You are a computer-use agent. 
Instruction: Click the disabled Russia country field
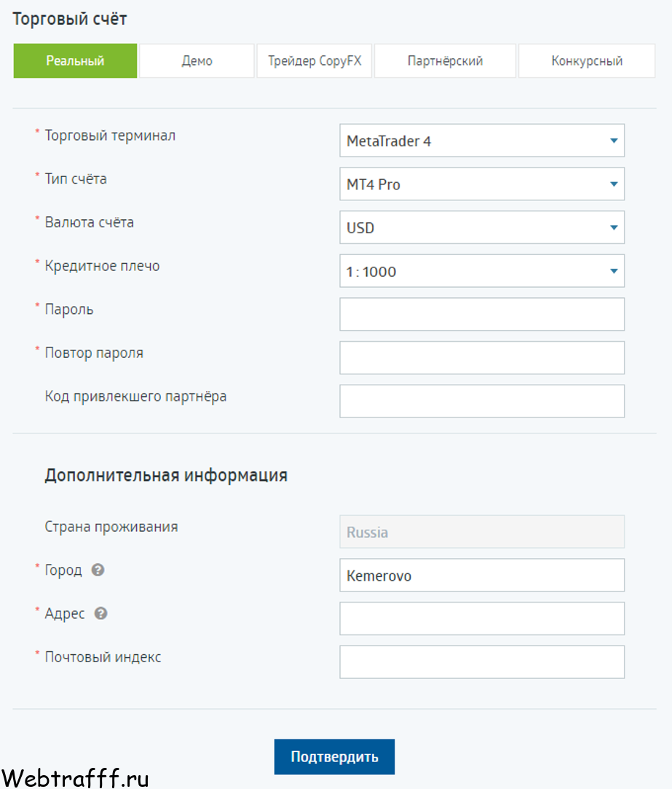click(x=482, y=532)
